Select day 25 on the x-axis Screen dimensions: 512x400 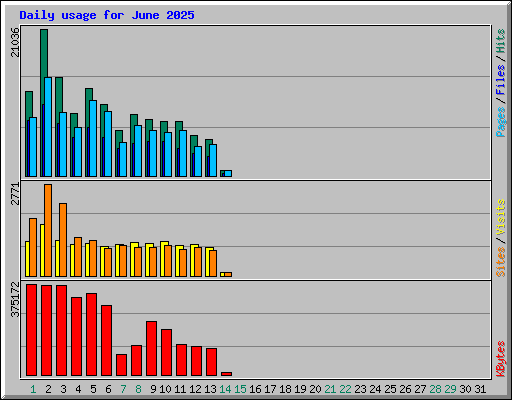tap(390, 389)
